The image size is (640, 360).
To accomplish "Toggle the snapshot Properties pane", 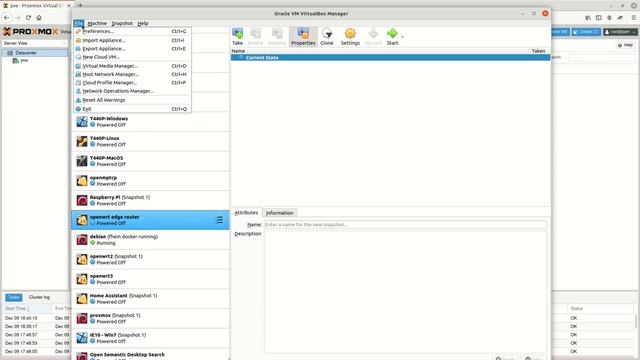I will click(303, 36).
